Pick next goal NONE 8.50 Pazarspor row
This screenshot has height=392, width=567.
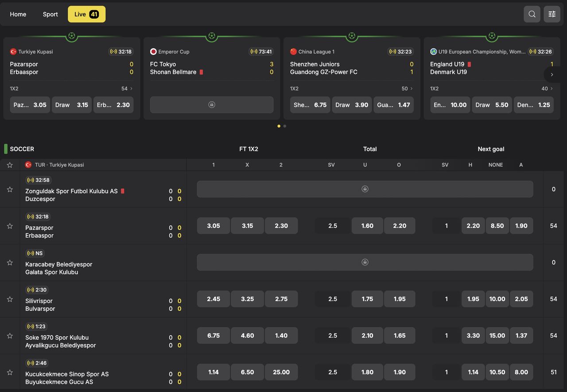497,225
